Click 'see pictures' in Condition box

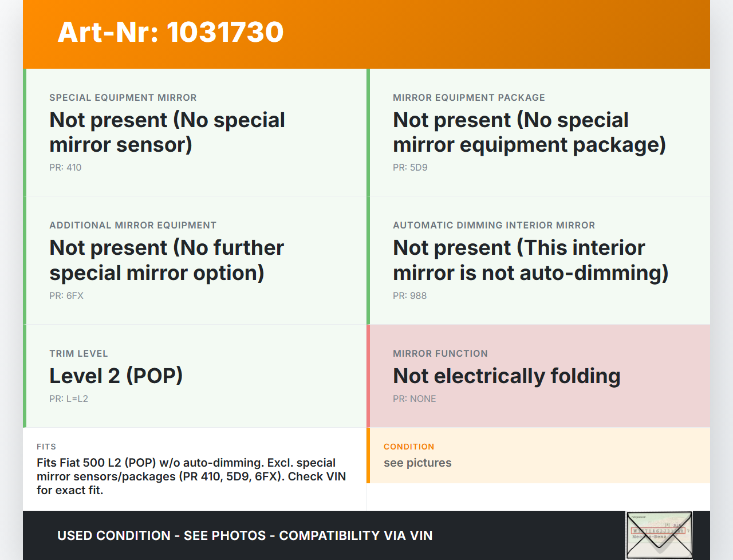(417, 463)
